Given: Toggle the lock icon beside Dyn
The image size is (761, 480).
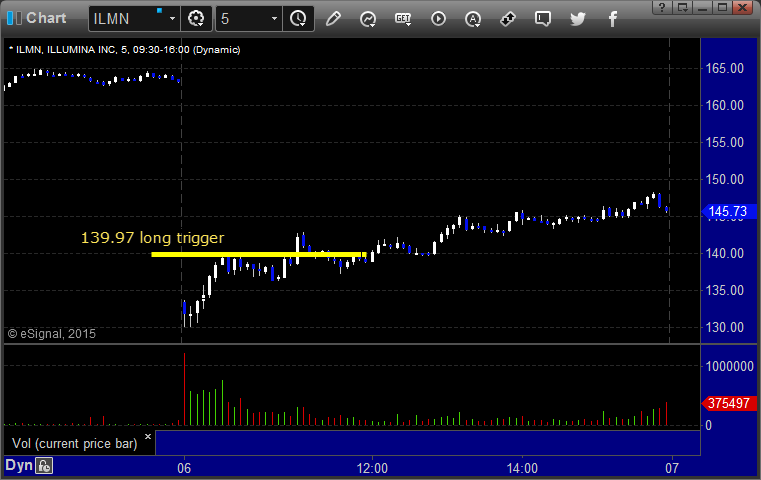Looking at the screenshot, I should [45, 466].
